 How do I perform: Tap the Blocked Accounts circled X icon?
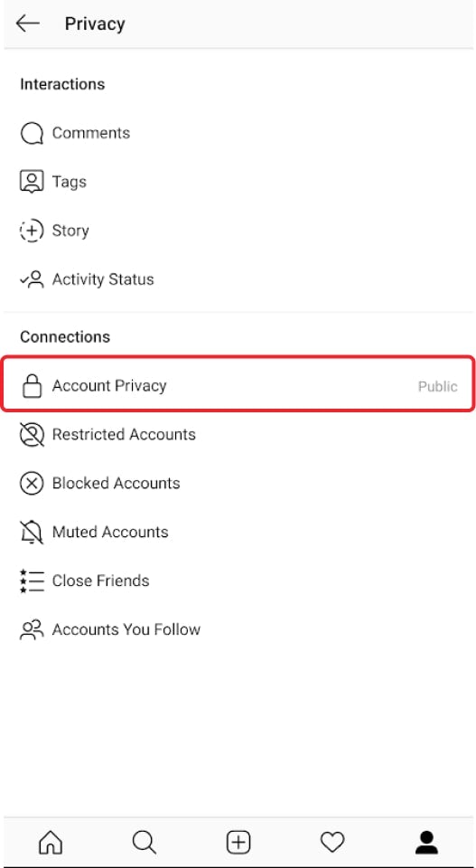pyautogui.click(x=32, y=483)
